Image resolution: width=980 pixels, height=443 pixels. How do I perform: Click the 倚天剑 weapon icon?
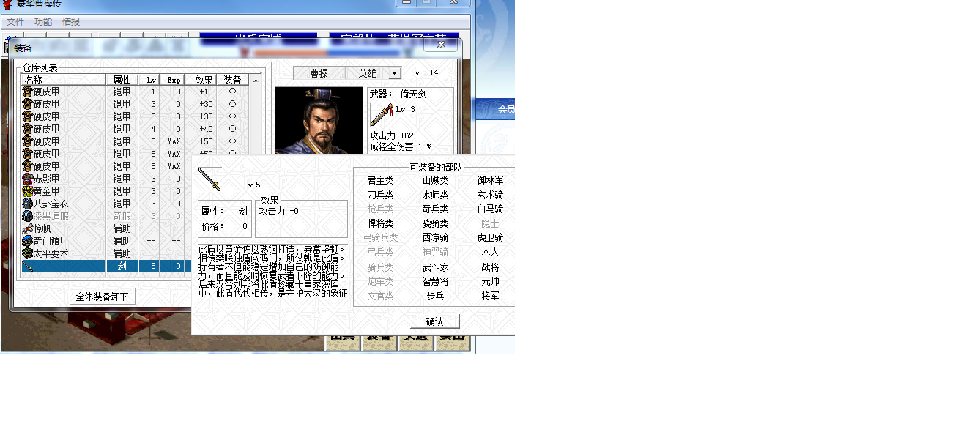tap(382, 114)
